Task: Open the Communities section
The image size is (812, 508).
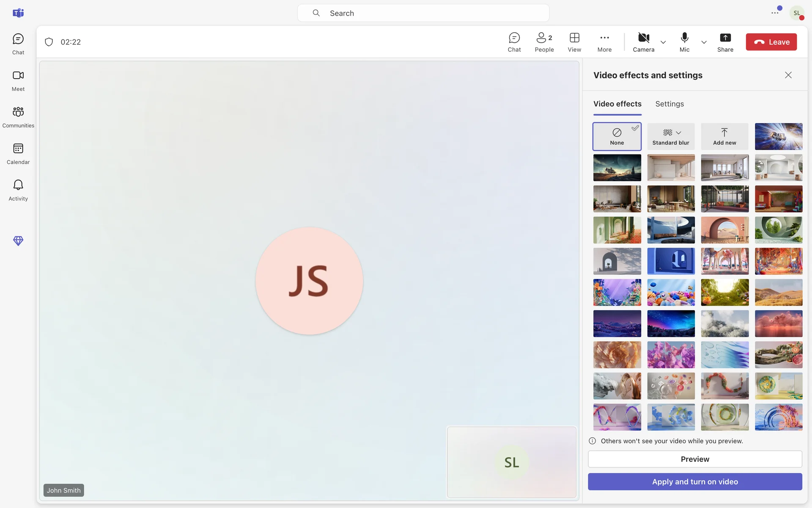Action: point(18,117)
